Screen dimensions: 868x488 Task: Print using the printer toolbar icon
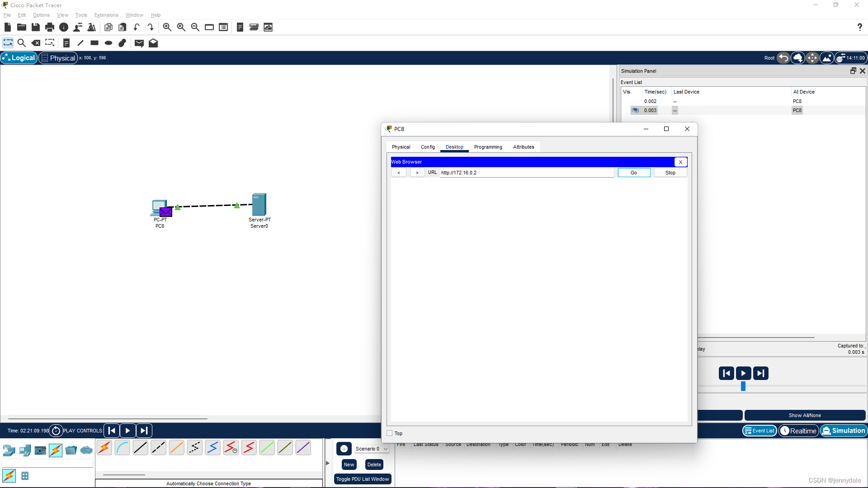[50, 28]
